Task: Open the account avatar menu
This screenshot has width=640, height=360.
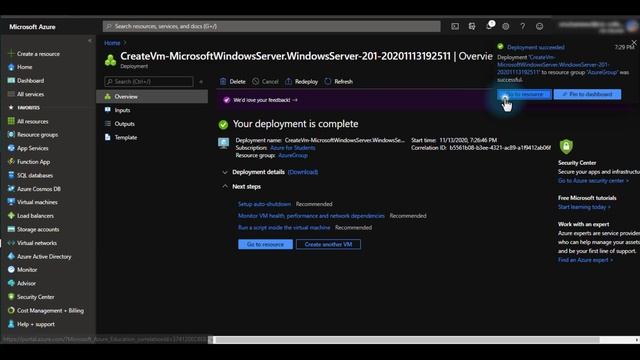Action: click(632, 26)
